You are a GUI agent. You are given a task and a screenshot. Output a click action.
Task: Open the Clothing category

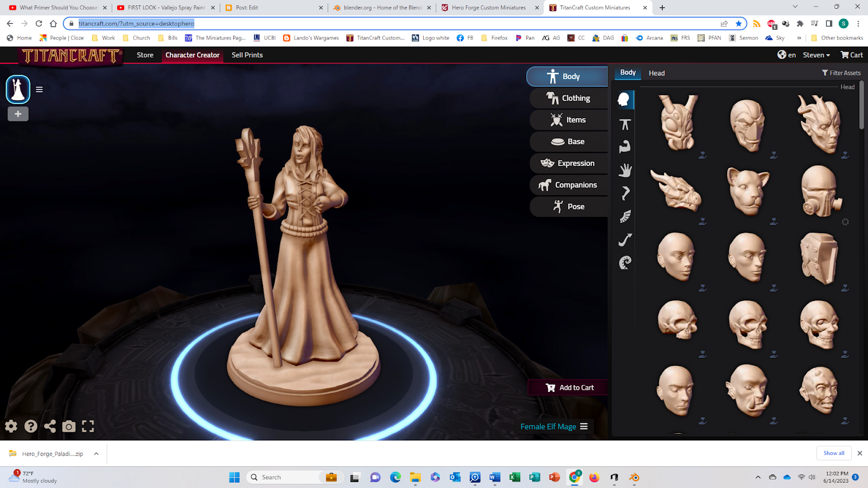coord(569,98)
